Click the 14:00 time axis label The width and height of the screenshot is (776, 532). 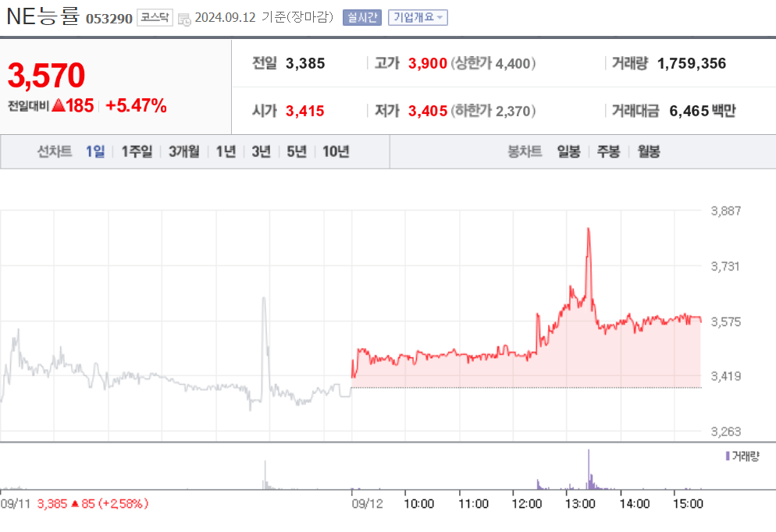[635, 504]
